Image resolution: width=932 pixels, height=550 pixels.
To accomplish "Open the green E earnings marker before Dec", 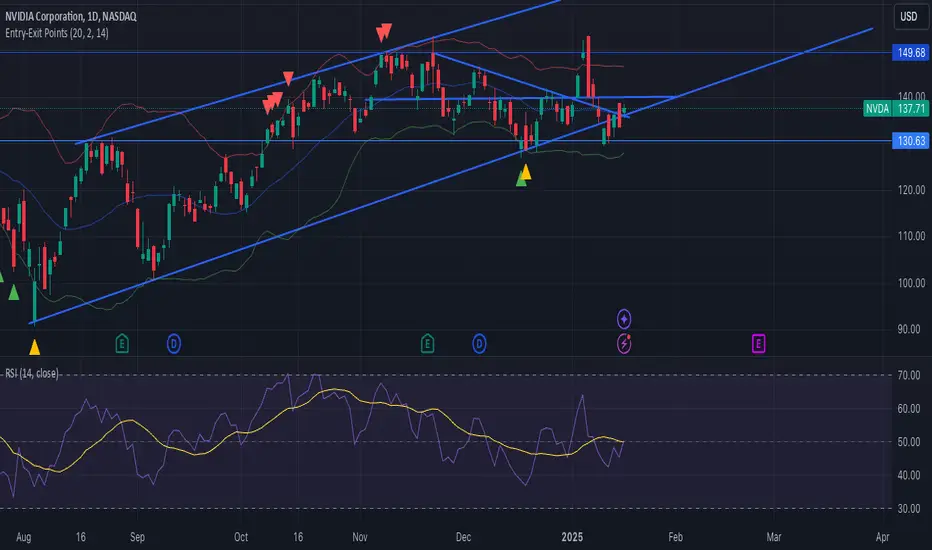I will click(427, 344).
